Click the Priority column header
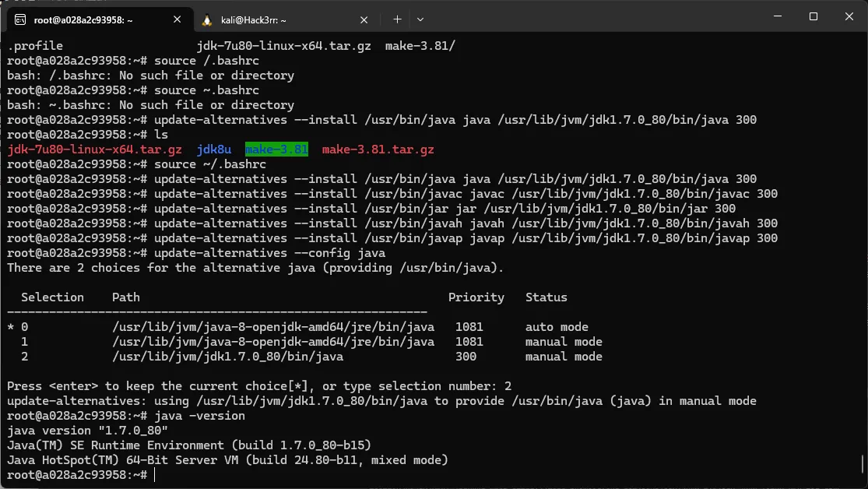This screenshot has width=868, height=489. tap(476, 297)
